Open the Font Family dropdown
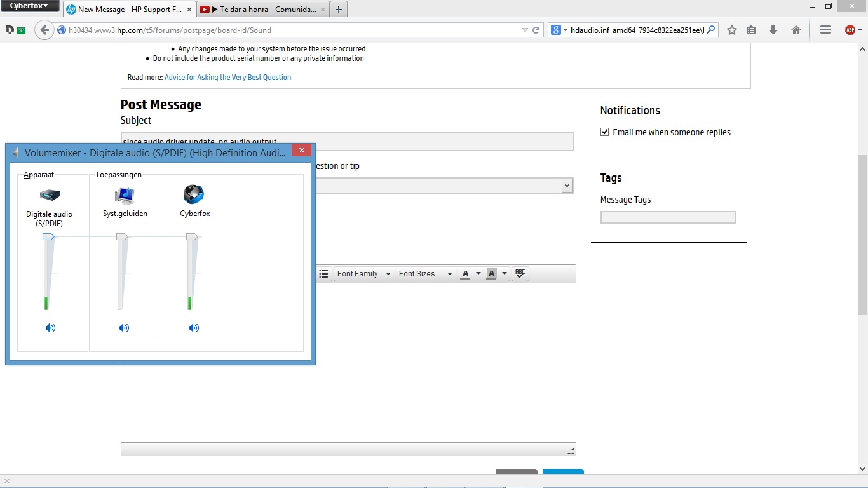The height and width of the screenshot is (488, 868). 364,274
